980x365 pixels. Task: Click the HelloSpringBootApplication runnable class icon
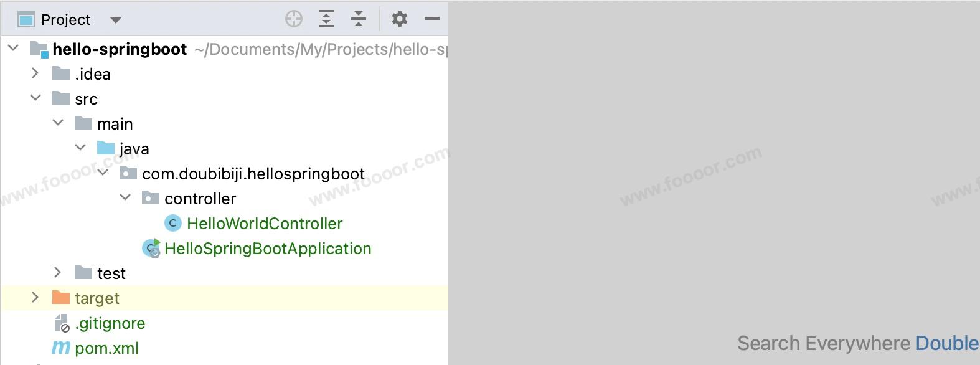point(151,249)
